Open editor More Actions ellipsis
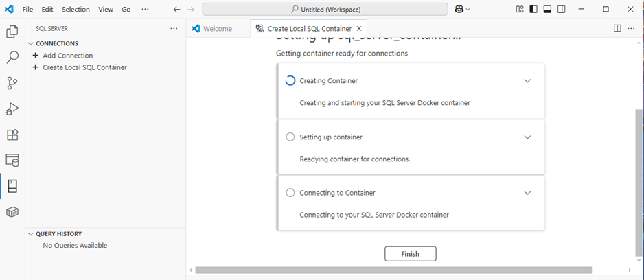The height and width of the screenshot is (280, 644). click(x=631, y=28)
